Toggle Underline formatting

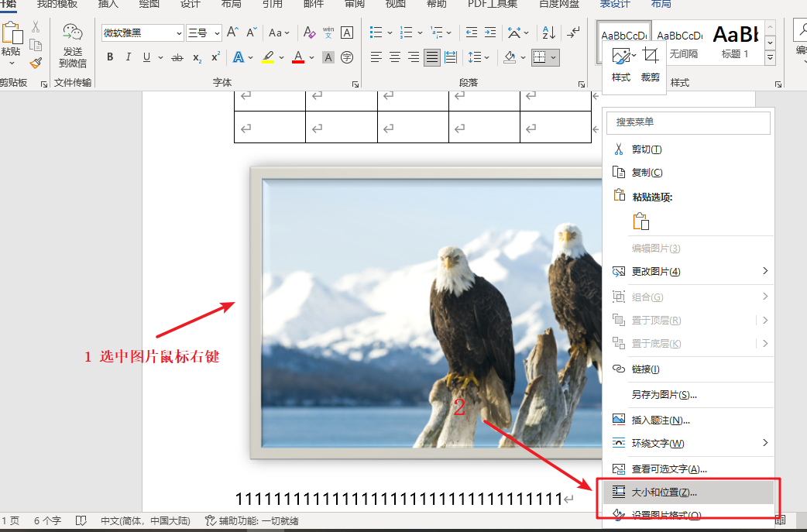pos(146,57)
